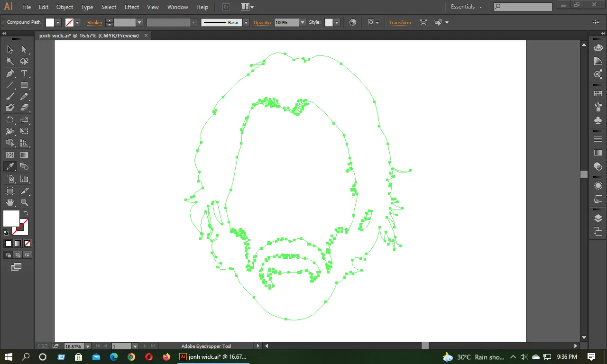Select the Paintbrush tool

10,97
